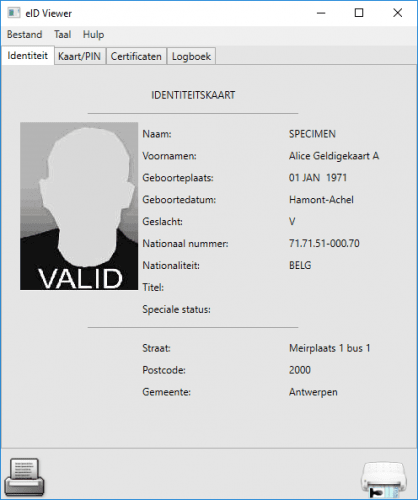Click the IDENTITEITSKAART heading
Image resolution: width=418 pixels, height=500 pixels.
pos(193,95)
